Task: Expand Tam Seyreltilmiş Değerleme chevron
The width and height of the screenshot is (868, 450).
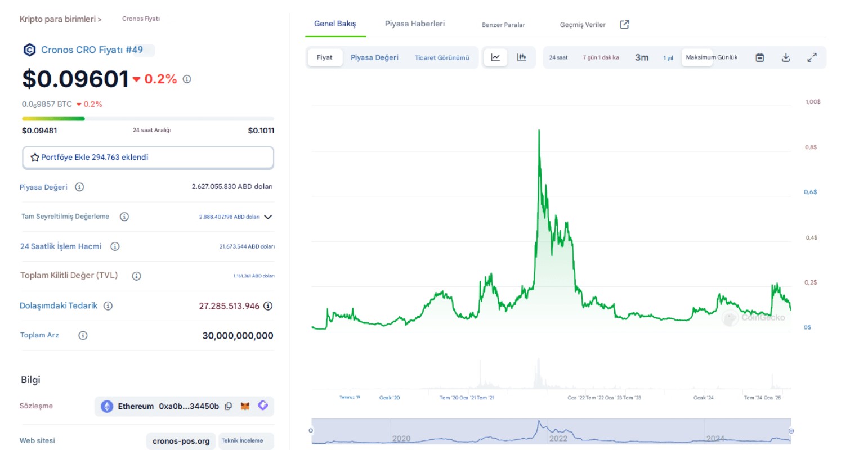Action: click(x=268, y=217)
